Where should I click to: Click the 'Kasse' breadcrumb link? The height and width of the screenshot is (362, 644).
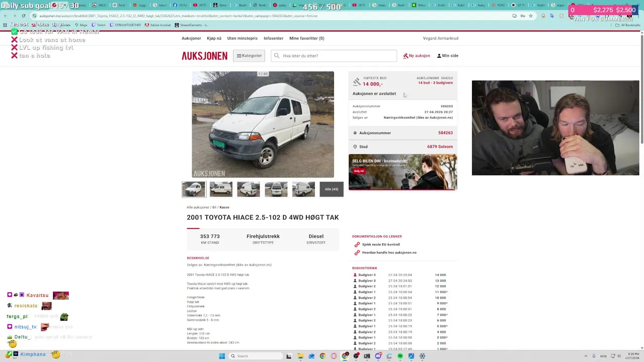click(224, 207)
